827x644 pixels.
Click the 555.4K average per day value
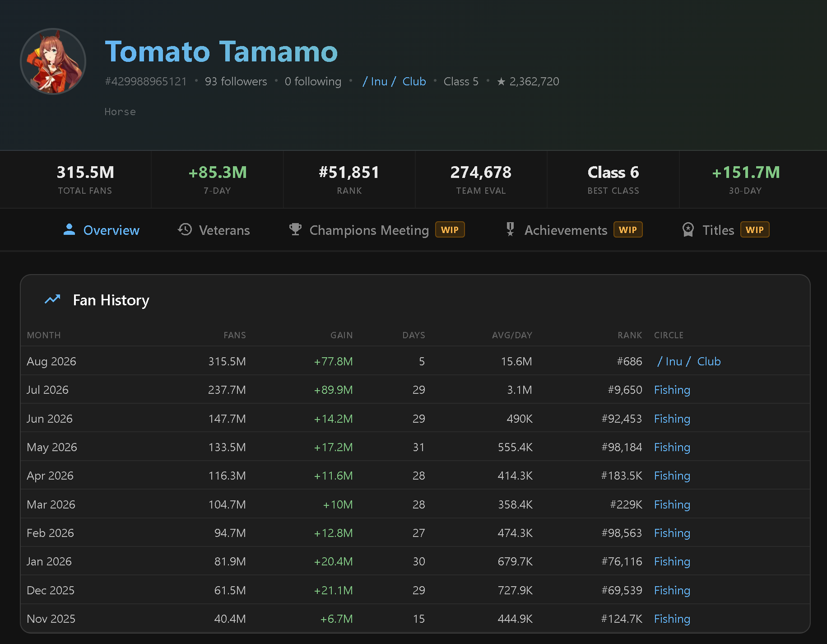tap(515, 447)
